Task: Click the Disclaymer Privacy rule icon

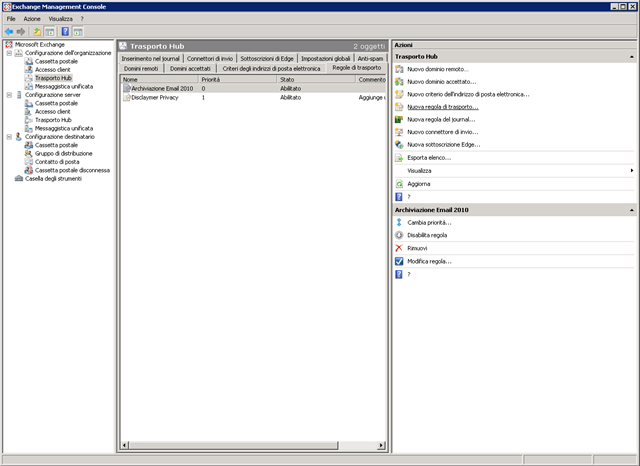Action: tap(127, 98)
